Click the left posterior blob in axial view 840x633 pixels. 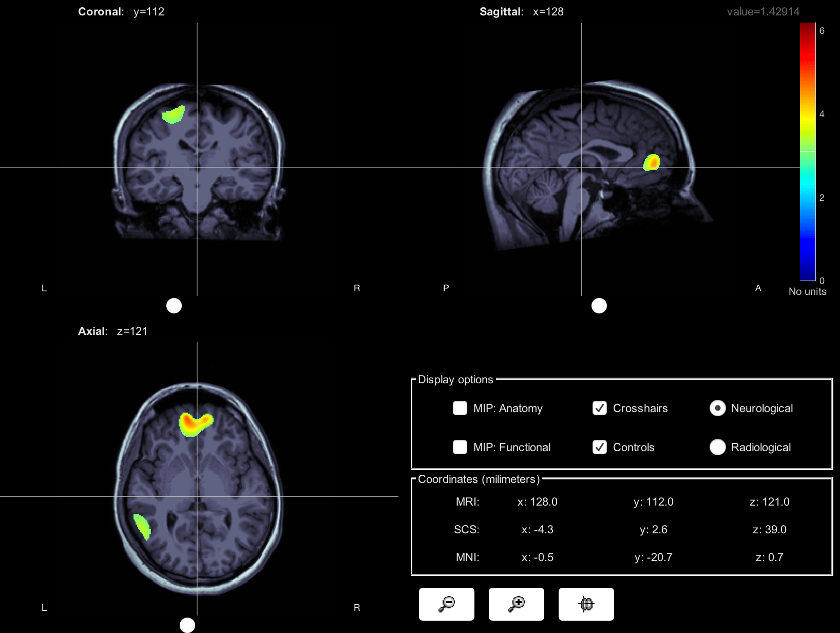141,527
